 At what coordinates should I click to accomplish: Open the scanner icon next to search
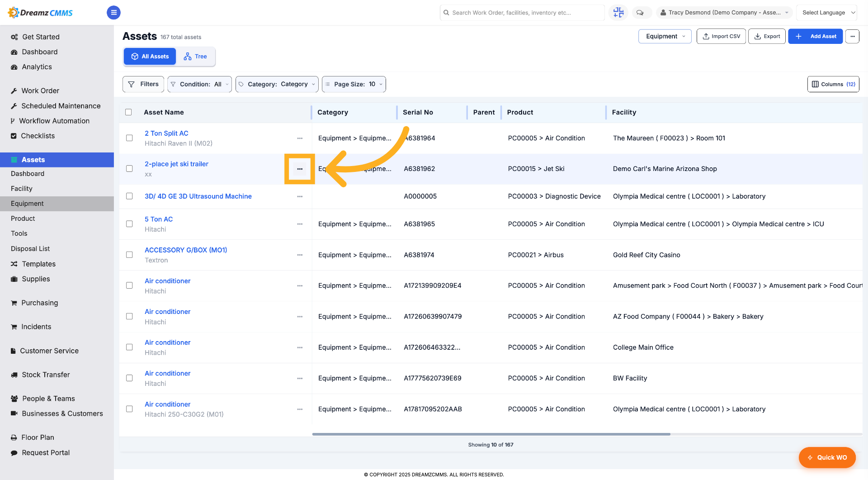pos(618,13)
